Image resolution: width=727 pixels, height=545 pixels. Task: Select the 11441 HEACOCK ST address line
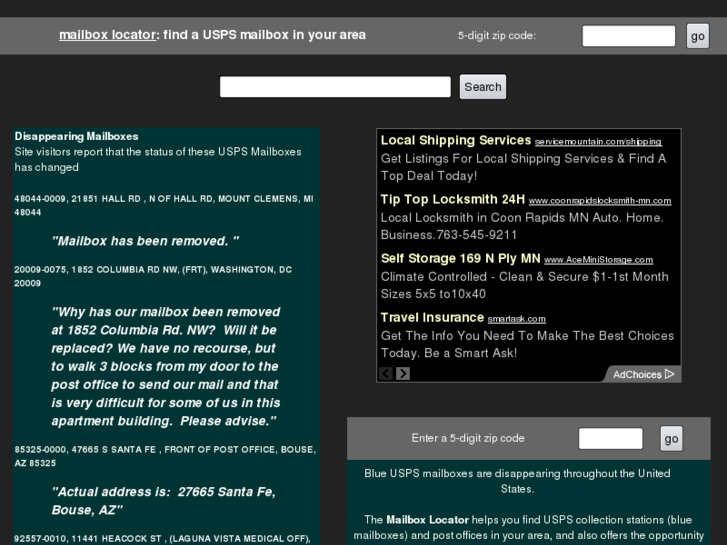[162, 539]
